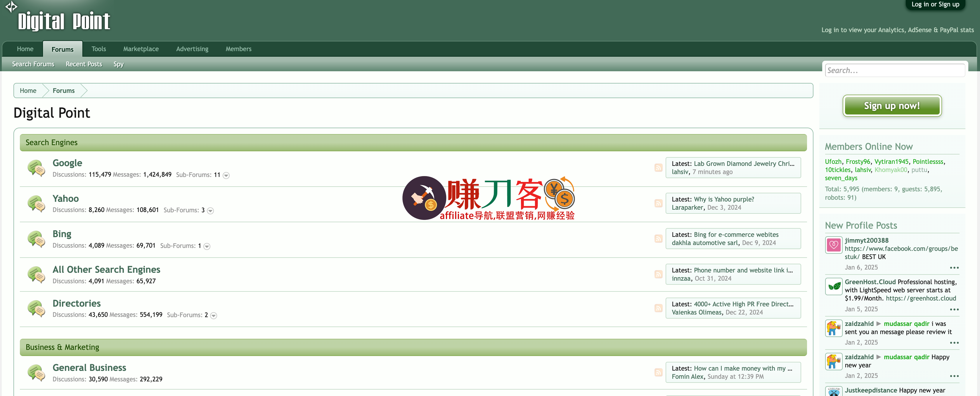This screenshot has width=980, height=396.
Task: Click the RSS feed icon for Google forum
Action: click(x=658, y=168)
